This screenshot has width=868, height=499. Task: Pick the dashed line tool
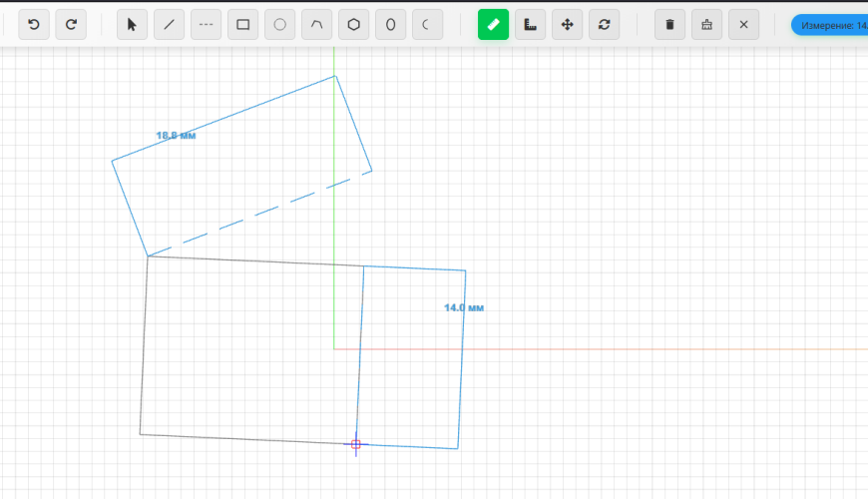click(x=207, y=24)
